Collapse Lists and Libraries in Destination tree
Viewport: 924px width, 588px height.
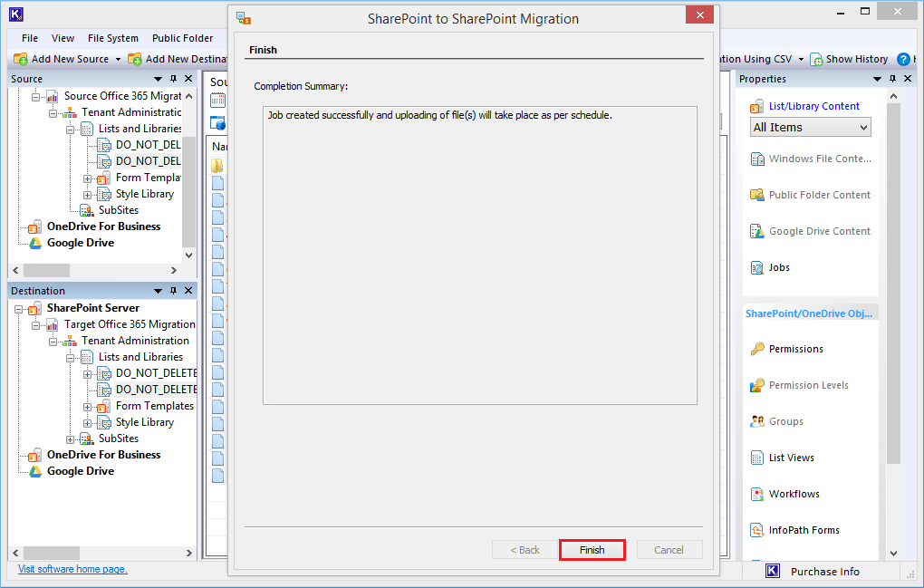70,358
